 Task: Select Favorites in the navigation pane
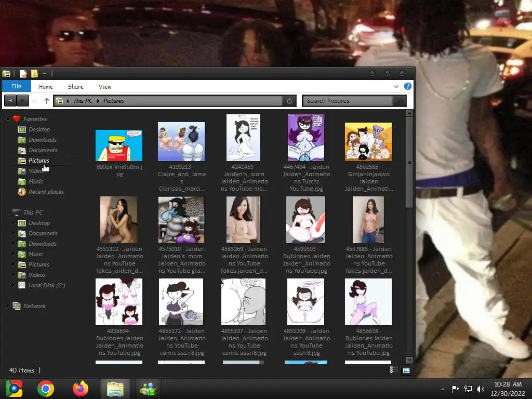(x=35, y=119)
